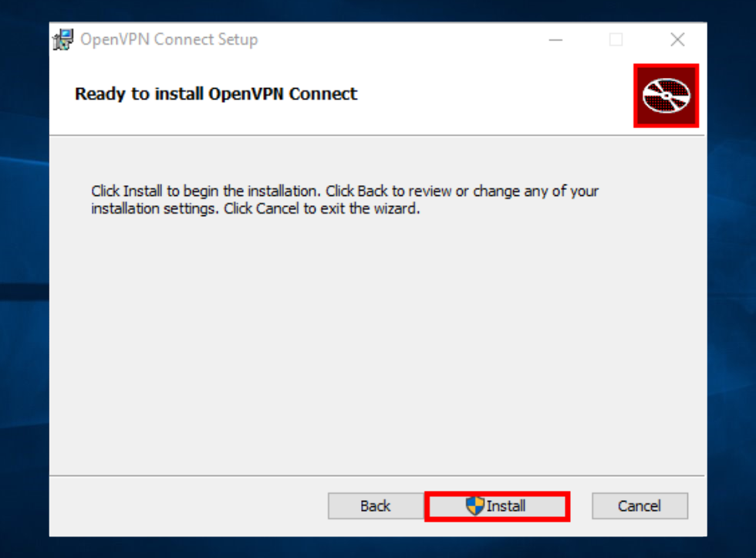Go back with the Back button
Viewport: 756px width, 558px height.
click(376, 506)
